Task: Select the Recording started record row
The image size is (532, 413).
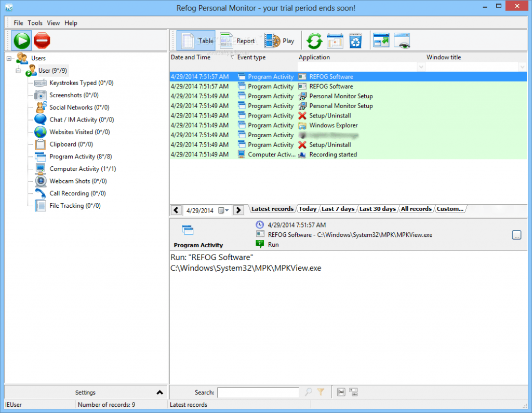Action: (x=348, y=154)
